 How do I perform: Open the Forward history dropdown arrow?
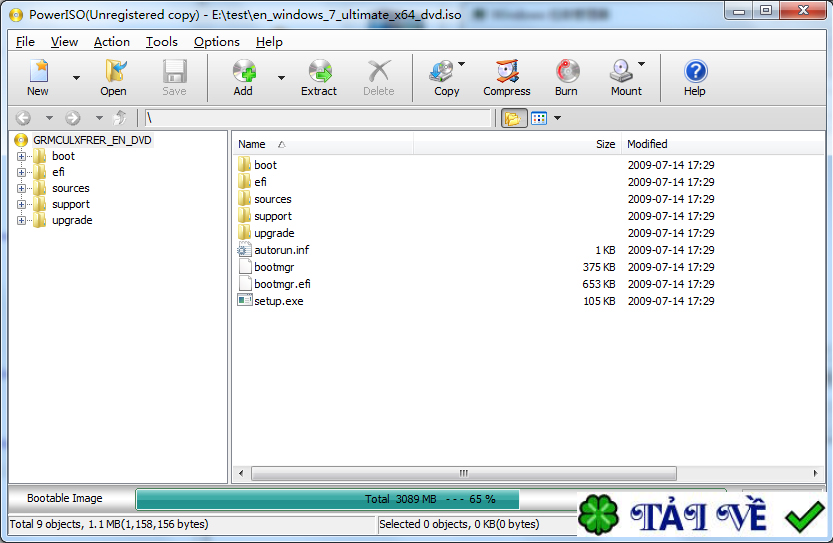point(99,118)
